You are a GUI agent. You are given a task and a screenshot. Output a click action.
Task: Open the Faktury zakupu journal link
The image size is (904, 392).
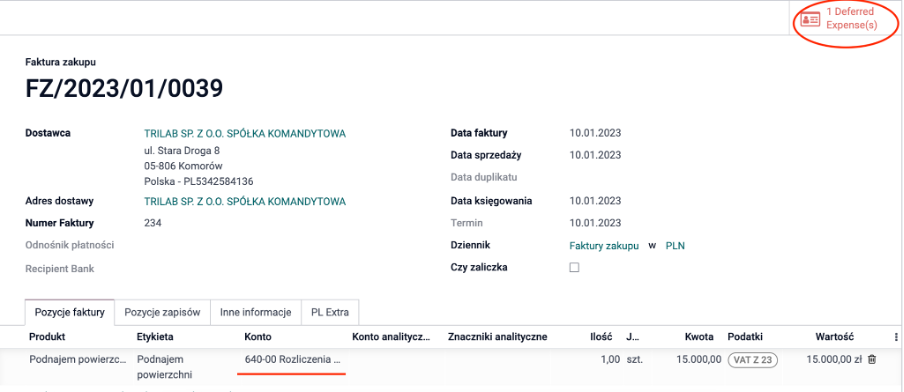tap(604, 246)
